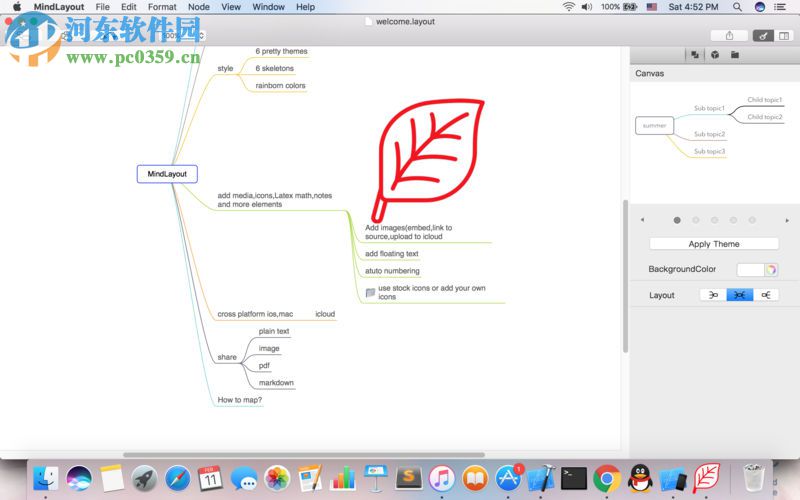Screen dimensions: 800x500
Task: Select the 6 skeletons node
Action: pyautogui.click(x=274, y=68)
